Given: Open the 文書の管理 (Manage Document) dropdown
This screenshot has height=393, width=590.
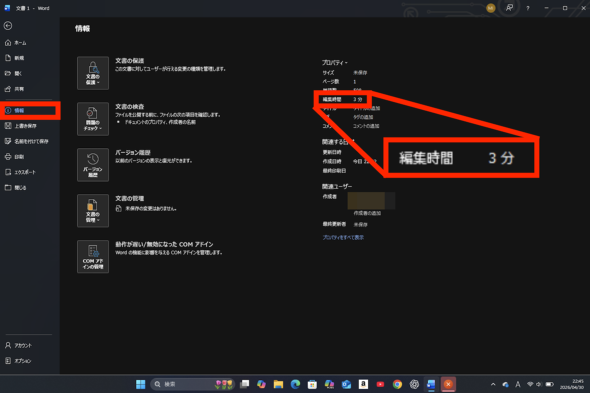Looking at the screenshot, I should 93,211.
